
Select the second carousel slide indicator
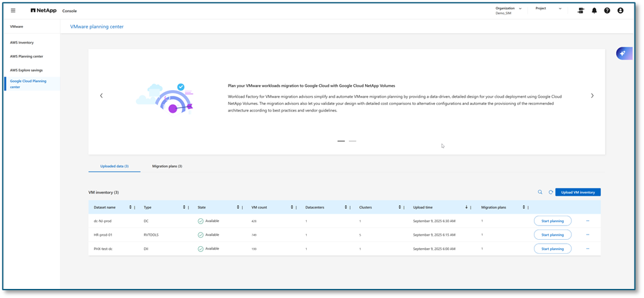(x=352, y=141)
